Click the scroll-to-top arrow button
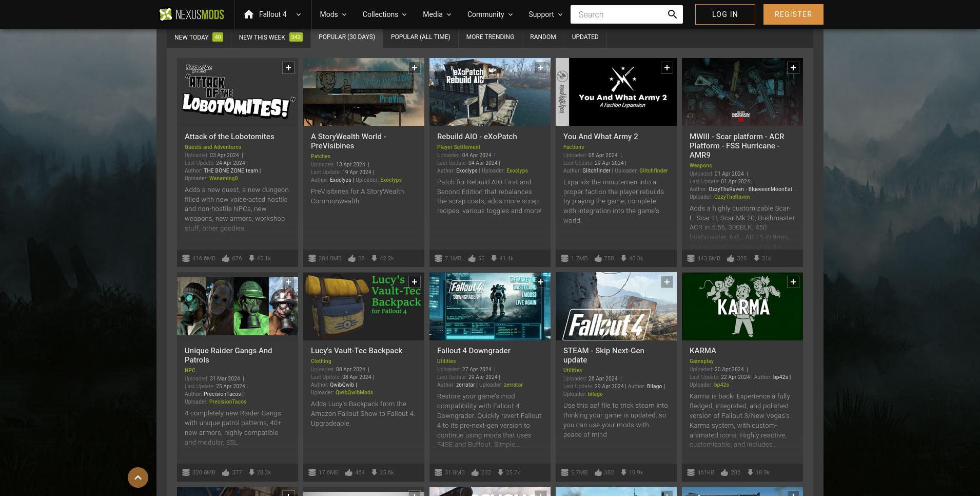This screenshot has height=496, width=980. click(138, 478)
